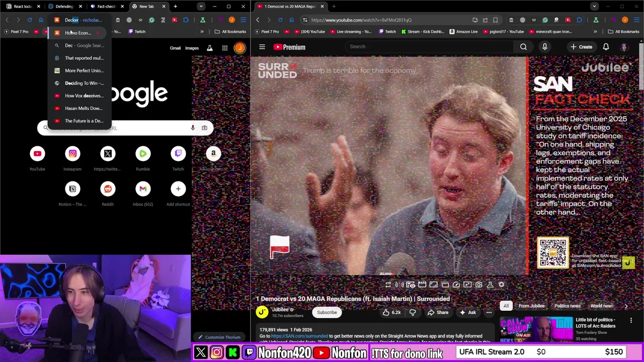This screenshot has height=362, width=644.
Task: Select the Homo Econ... autocomplete suggestion
Action: pyautogui.click(x=78, y=33)
